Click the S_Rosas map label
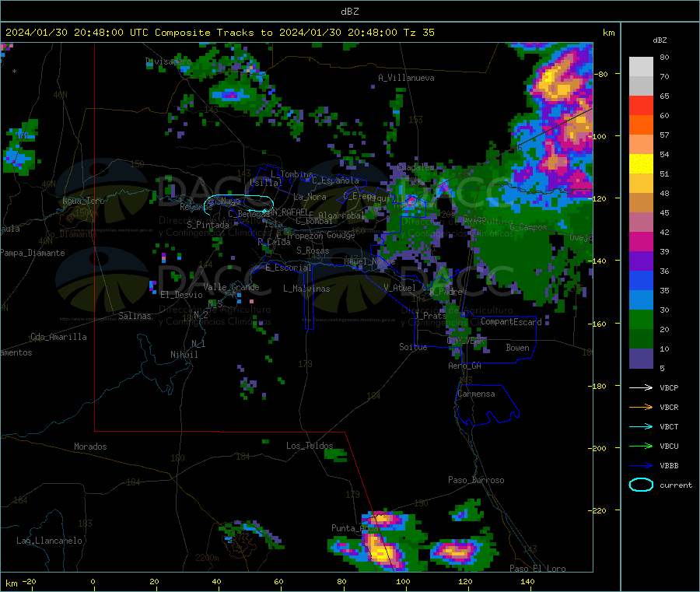This screenshot has height=592, width=700. (313, 250)
